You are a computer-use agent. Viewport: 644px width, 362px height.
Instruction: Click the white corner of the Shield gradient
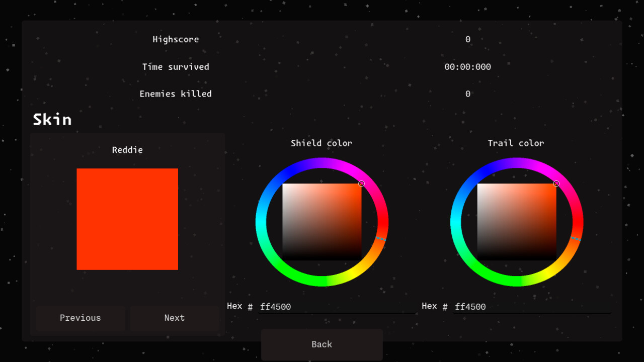286,187
